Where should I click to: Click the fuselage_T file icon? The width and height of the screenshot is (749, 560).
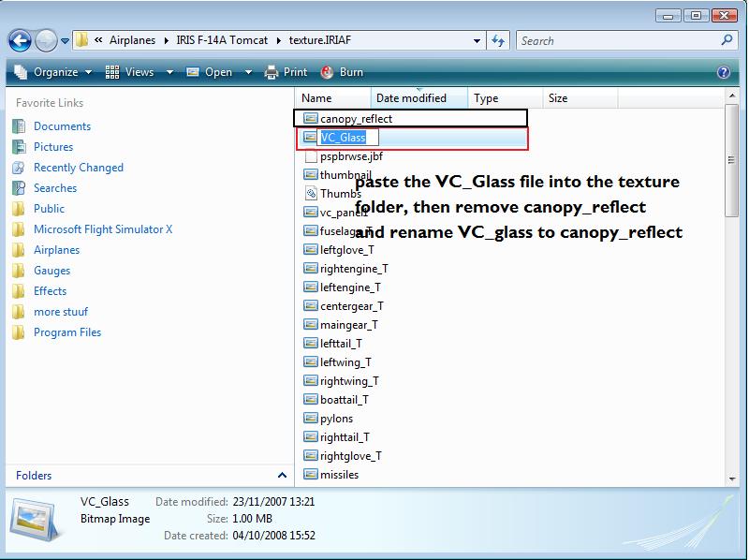tap(311, 230)
